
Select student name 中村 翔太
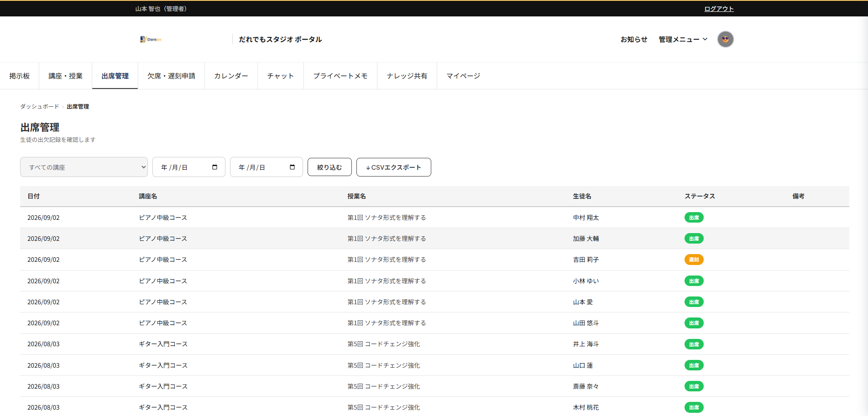click(586, 218)
